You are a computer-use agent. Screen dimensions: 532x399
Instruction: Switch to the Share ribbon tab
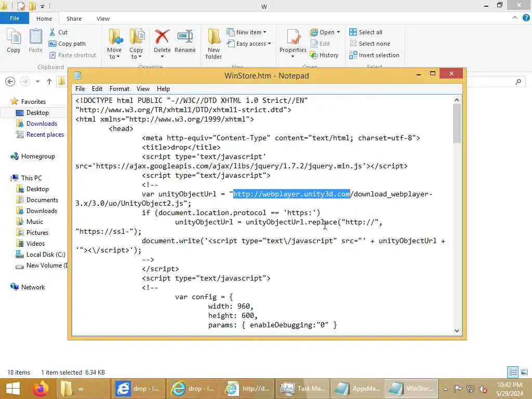pos(74,19)
